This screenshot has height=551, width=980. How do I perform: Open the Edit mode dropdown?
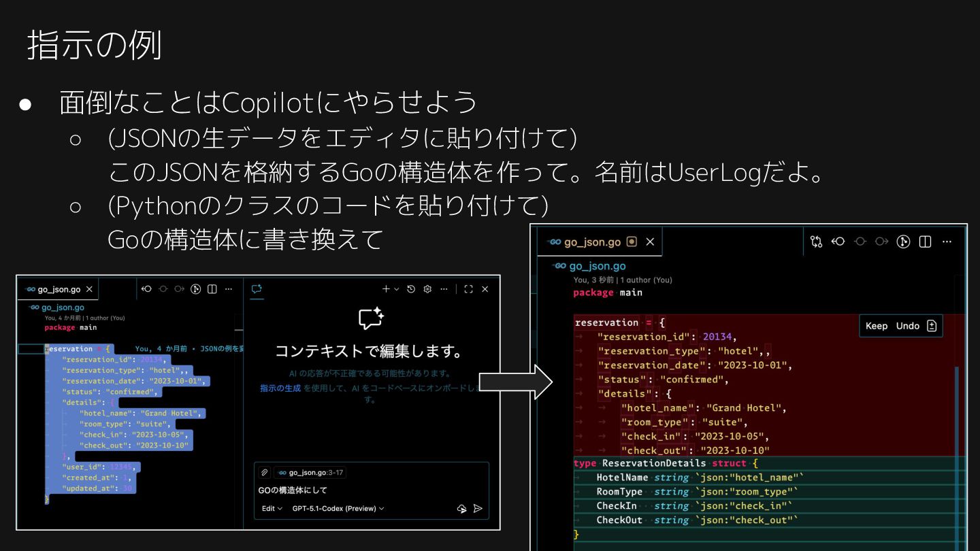point(272,508)
